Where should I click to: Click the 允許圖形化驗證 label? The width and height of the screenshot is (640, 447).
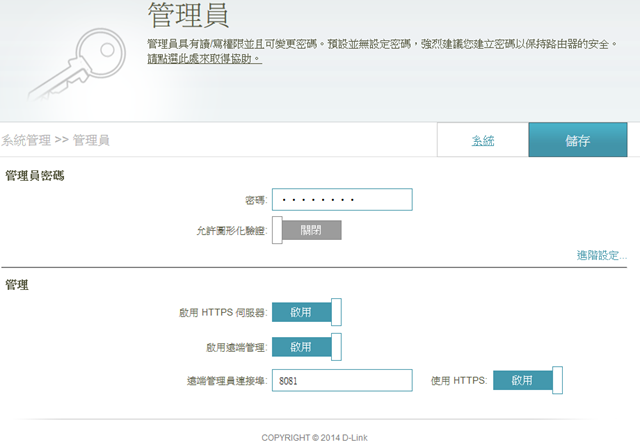pos(231,231)
